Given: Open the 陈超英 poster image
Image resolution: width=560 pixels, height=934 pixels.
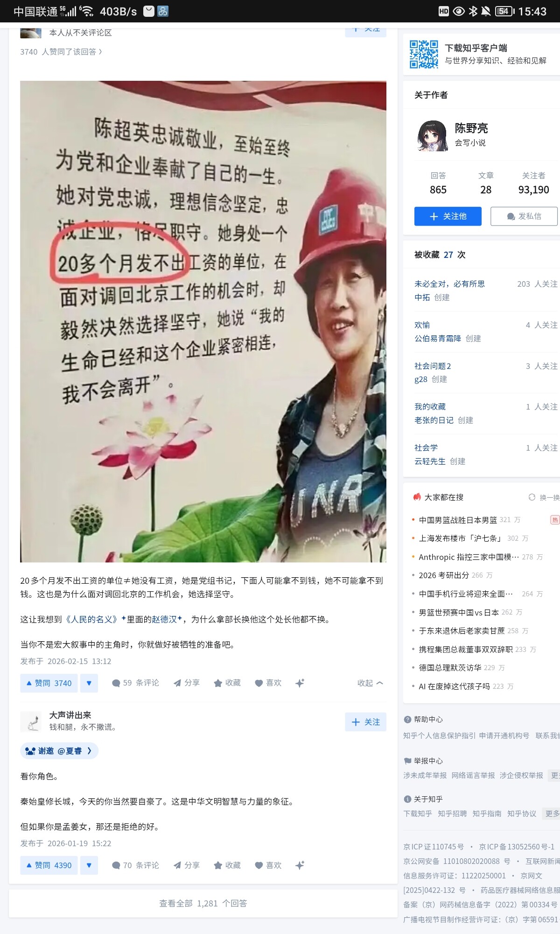Looking at the screenshot, I should pyautogui.click(x=203, y=321).
